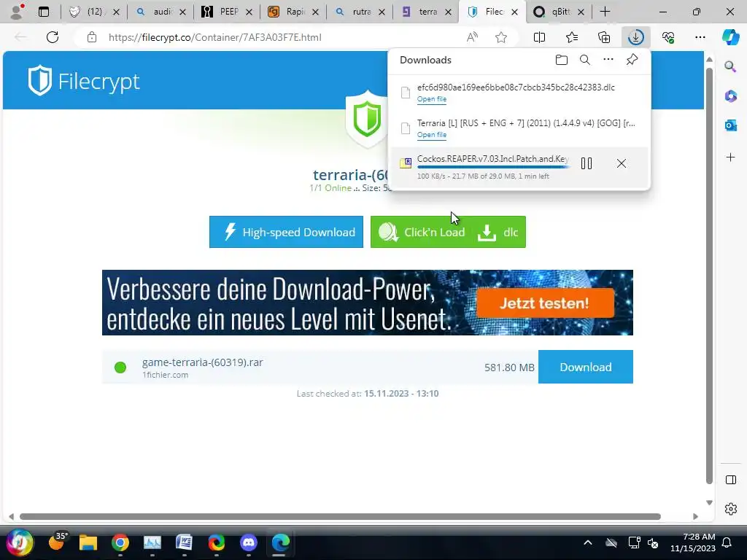The height and width of the screenshot is (560, 747).
Task: Select game-terraria-(60319).rar file name
Action: [x=203, y=362]
